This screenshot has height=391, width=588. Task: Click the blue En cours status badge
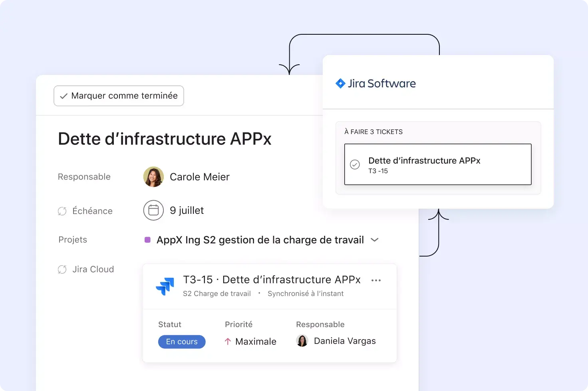click(182, 342)
